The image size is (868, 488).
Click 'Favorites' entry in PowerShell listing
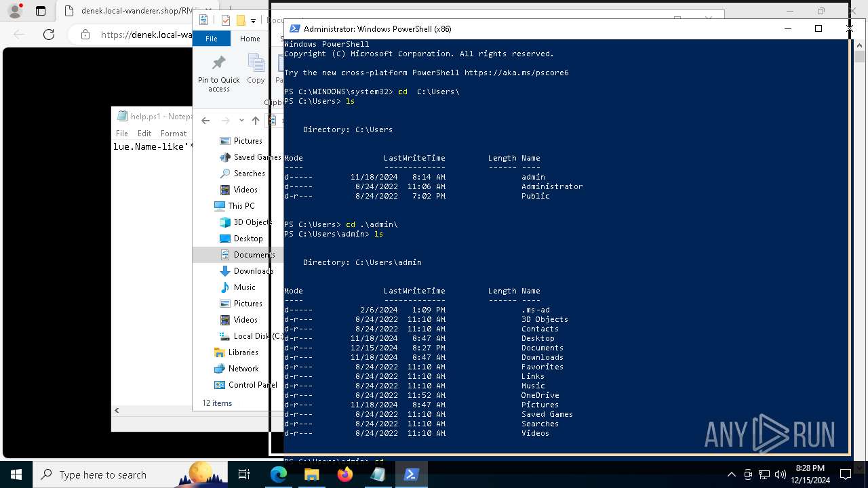542,367
